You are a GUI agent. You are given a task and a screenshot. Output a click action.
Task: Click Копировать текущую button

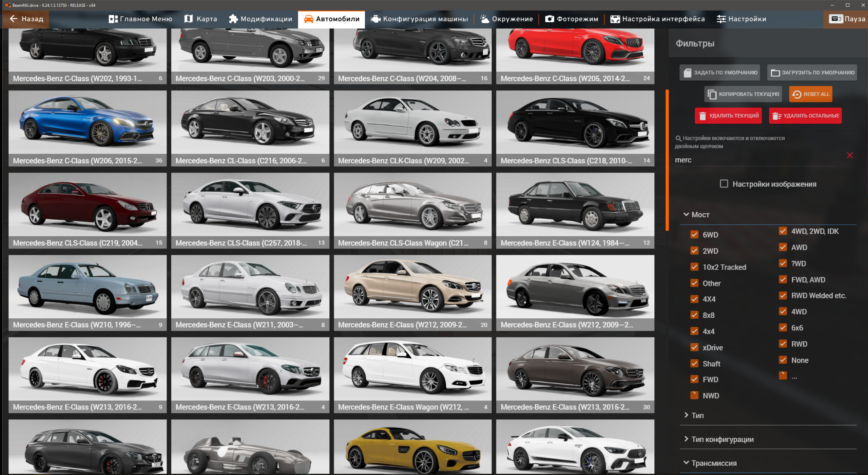743,94
